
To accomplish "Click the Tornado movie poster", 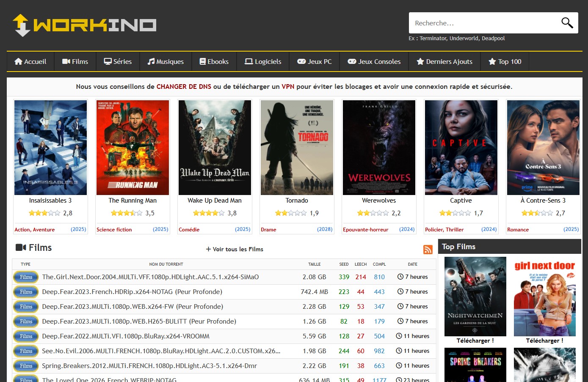I will tap(297, 148).
